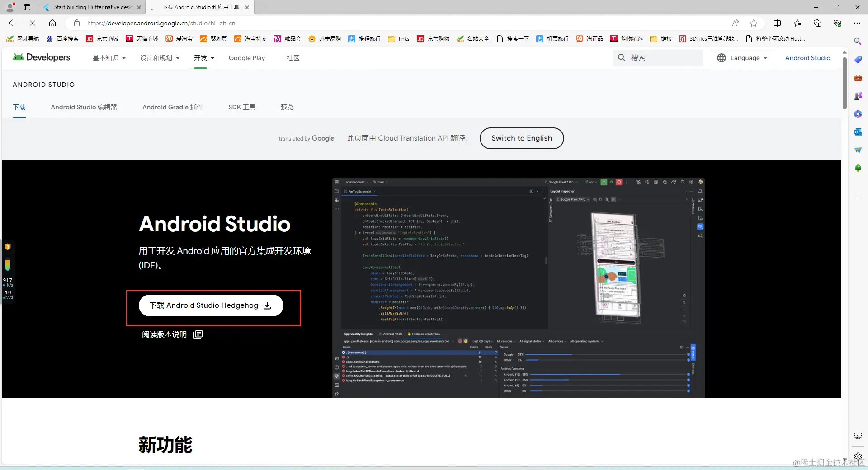Viewport: 868px width, 470px height.
Task: Expand the 开发 menu
Action: 204,58
